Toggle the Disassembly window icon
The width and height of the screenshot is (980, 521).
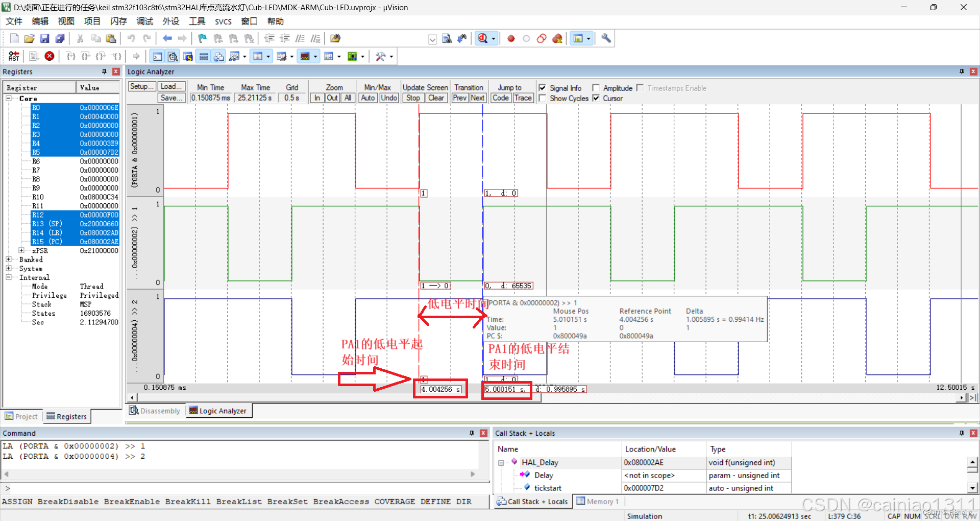[173, 56]
